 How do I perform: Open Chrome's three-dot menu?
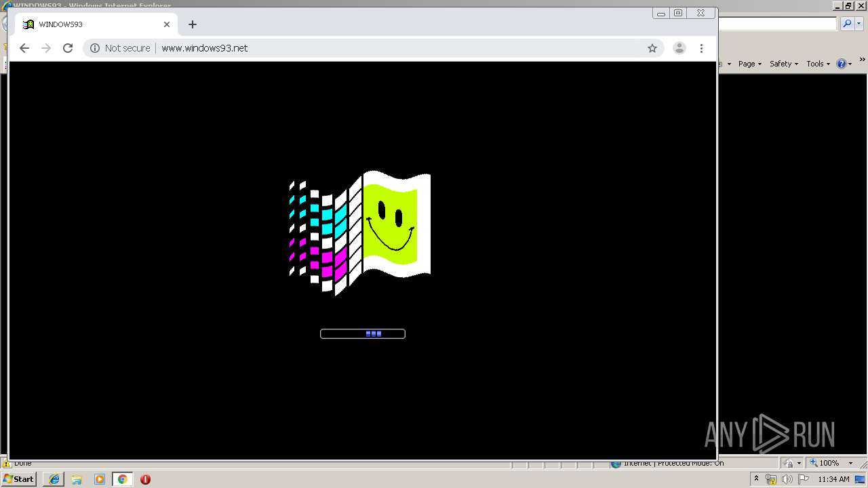(701, 48)
